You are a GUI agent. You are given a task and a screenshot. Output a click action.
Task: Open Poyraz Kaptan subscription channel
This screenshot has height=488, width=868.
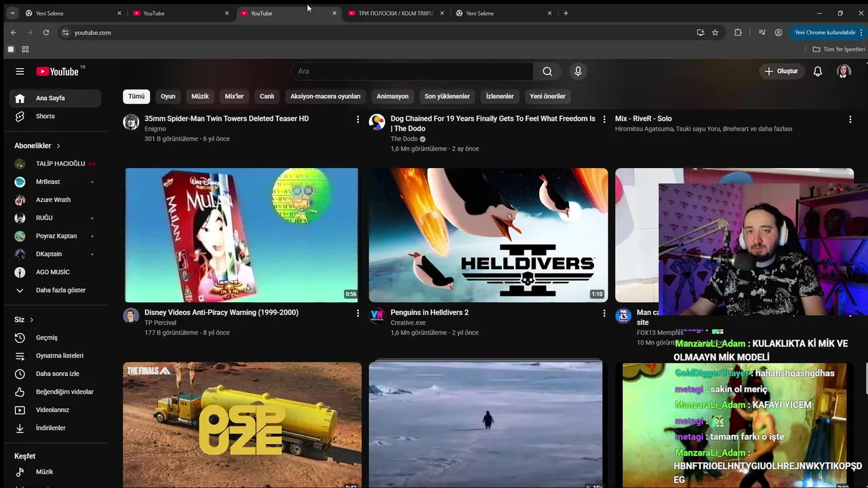tap(55, 236)
